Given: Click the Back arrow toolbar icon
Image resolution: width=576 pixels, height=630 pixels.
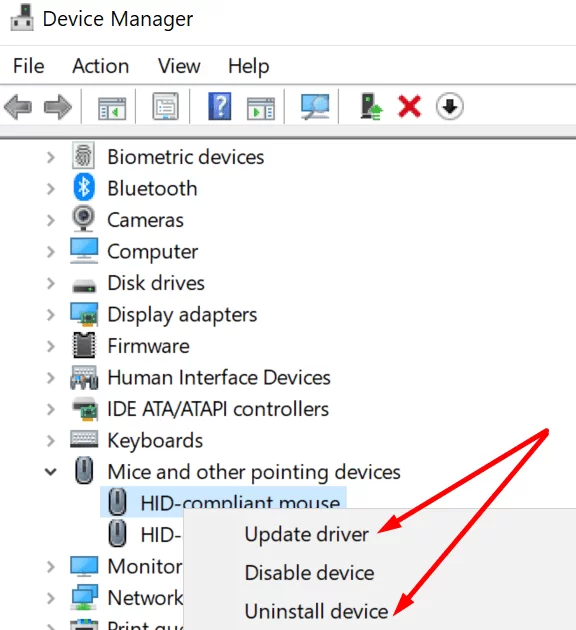Looking at the screenshot, I should click(x=18, y=107).
